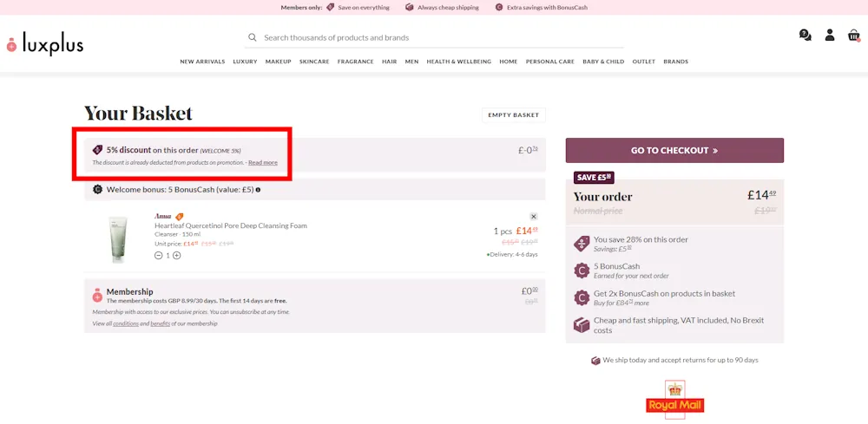Open the MAKEUP menu

point(278,62)
